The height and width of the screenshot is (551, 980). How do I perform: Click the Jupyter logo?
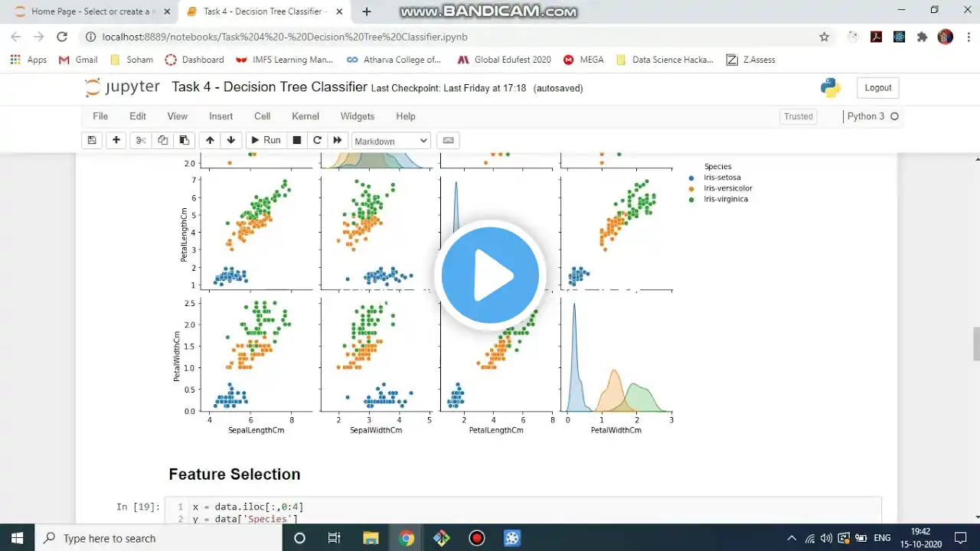122,87
